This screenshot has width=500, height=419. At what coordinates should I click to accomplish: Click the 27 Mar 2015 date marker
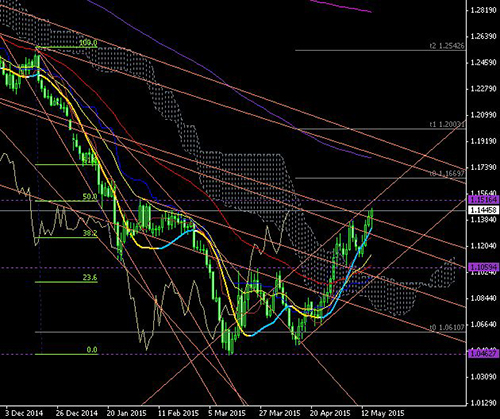tap(280, 413)
